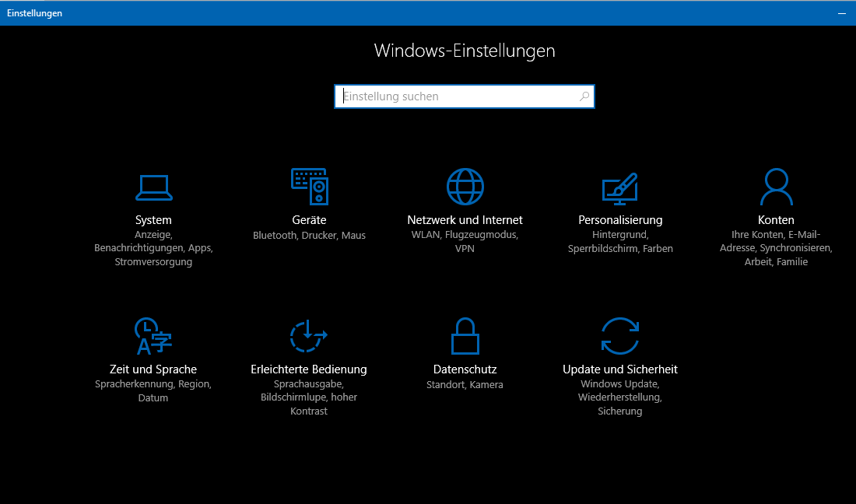Image resolution: width=856 pixels, height=504 pixels.
Task: Click 'Windows Update, Wiederherstellung, Sicherung' description
Action: coord(620,397)
